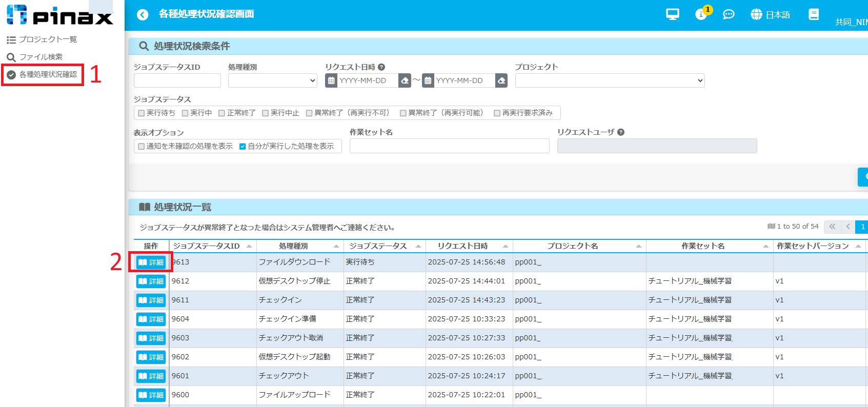Image resolution: width=868 pixels, height=407 pixels.
Task: Click the help icon beside リクエスト日時
Action: pos(381,67)
